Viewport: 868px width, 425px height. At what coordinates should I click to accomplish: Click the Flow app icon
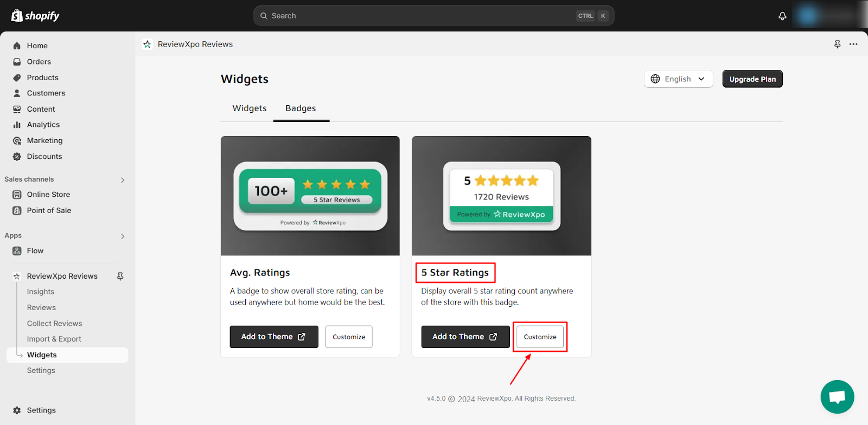(17, 251)
